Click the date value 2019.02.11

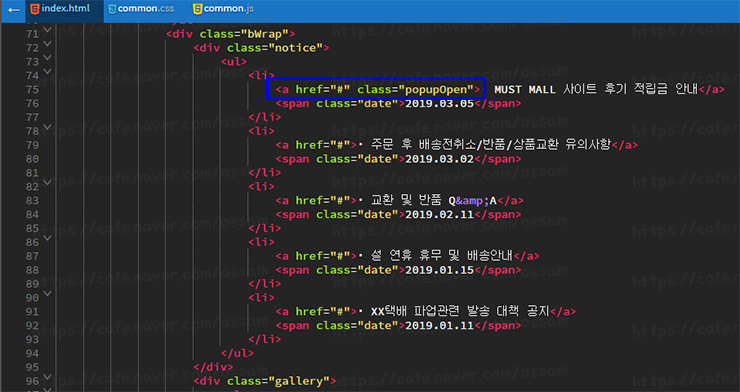pyautogui.click(x=439, y=215)
